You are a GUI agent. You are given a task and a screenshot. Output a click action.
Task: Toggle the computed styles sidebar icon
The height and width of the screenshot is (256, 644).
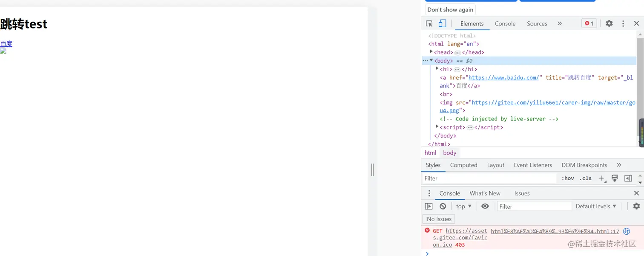(628, 178)
